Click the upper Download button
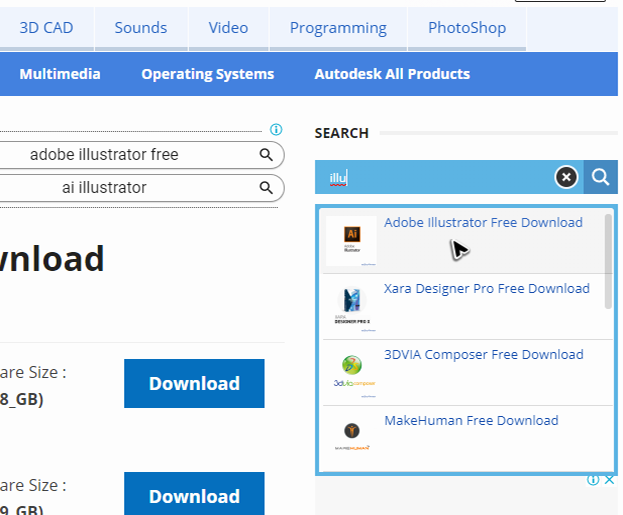 pyautogui.click(x=194, y=383)
